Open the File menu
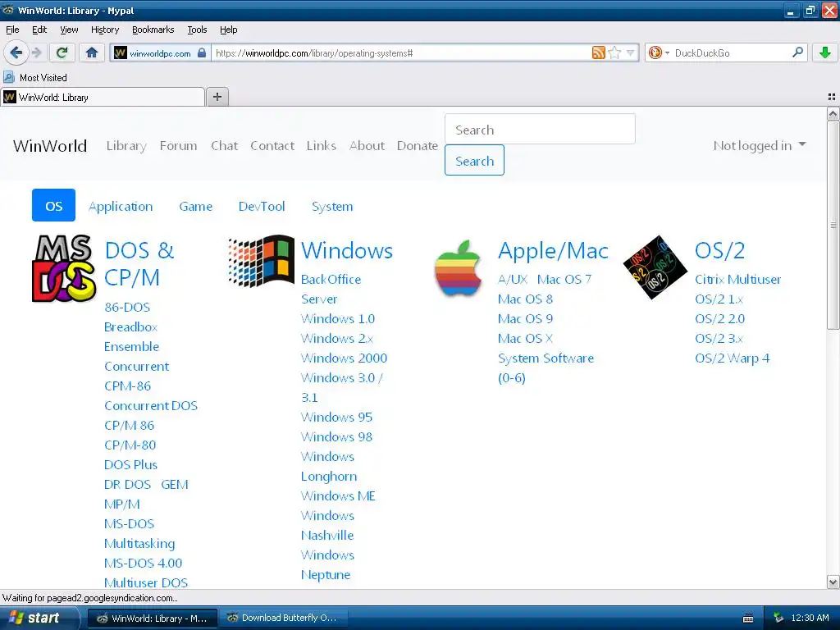Screen dimensions: 840x630 tap(12, 30)
